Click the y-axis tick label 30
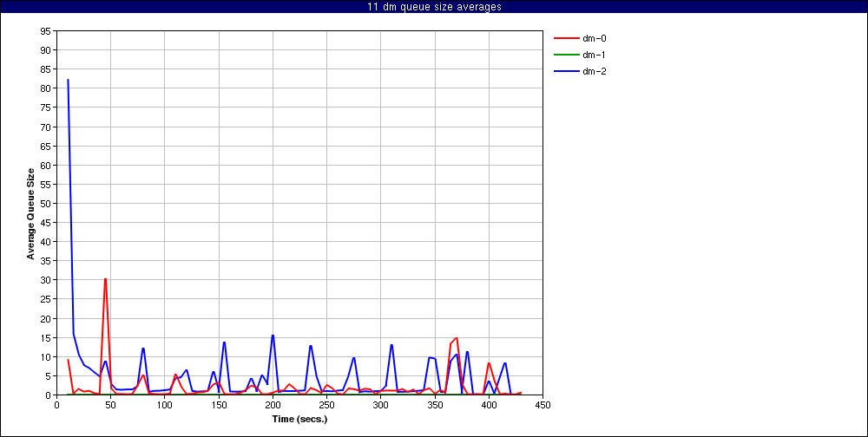The width and height of the screenshot is (868, 437). [47, 280]
